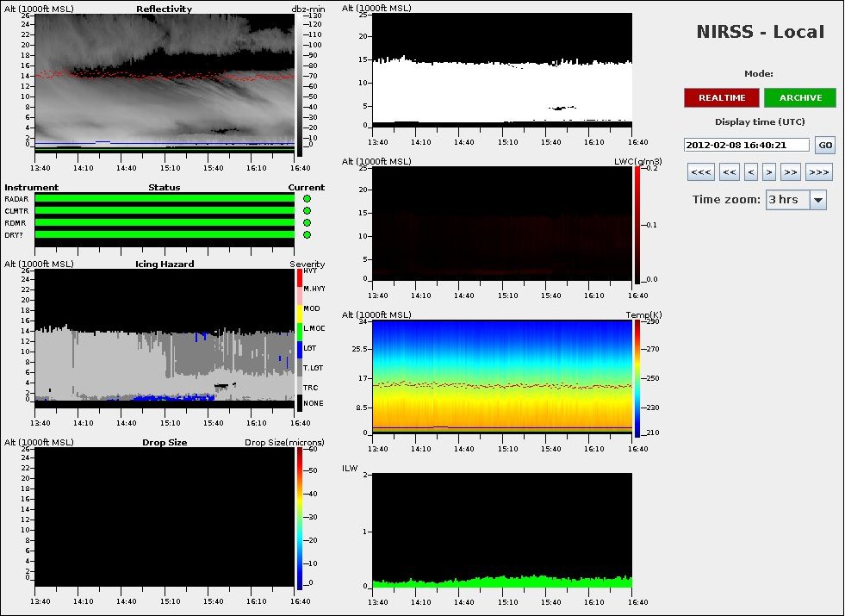Image resolution: width=845 pixels, height=616 pixels.
Task: Switch mode to ARCHIVE
Action: point(800,97)
